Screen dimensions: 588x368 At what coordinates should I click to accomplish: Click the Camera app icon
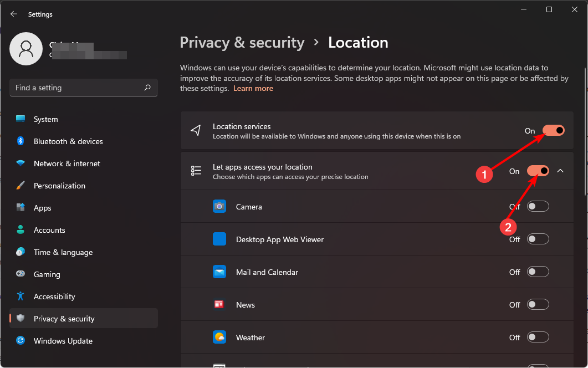coord(219,207)
